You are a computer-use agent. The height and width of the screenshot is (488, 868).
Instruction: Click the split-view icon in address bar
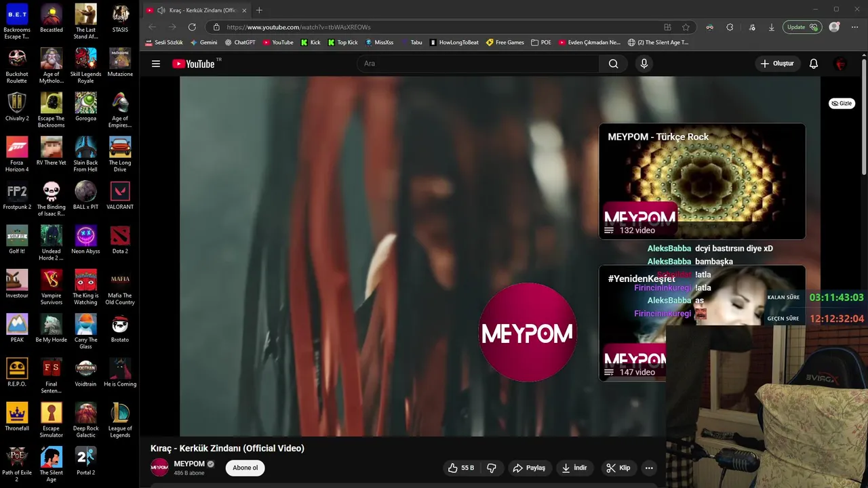click(x=667, y=27)
